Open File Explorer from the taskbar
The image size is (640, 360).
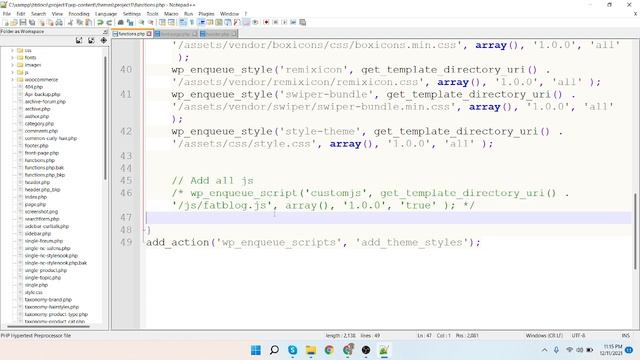[x=311, y=350]
